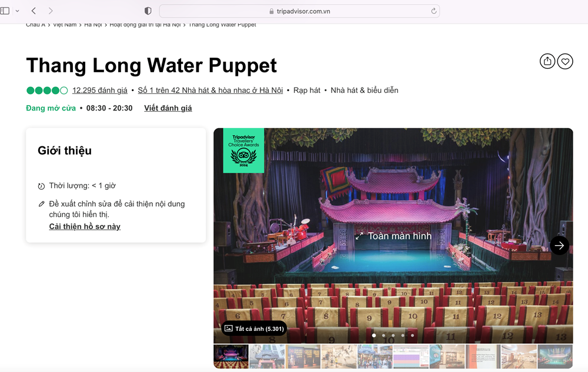Screen dimensions: 588x372
Task: Select the Việt Nam breadcrumb item
Action: (65, 25)
